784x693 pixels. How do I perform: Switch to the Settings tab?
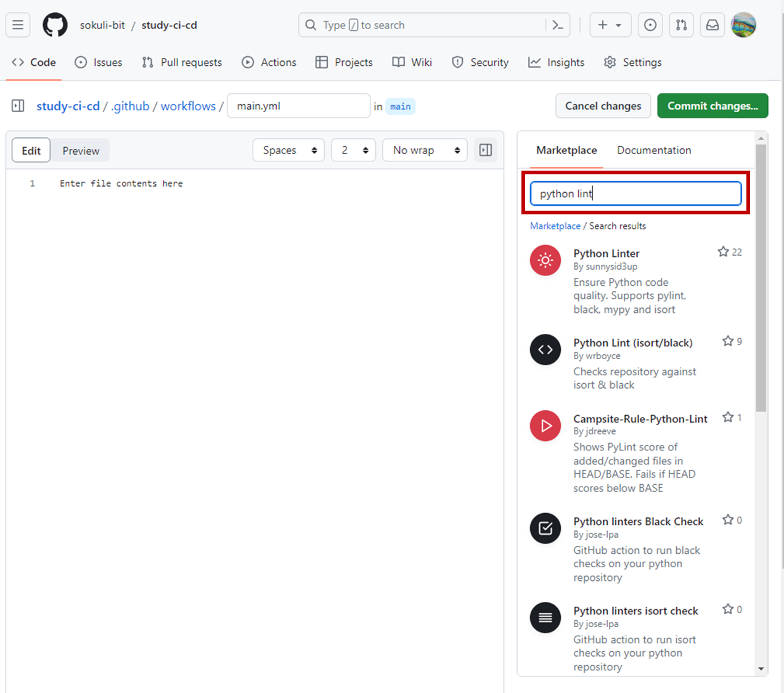633,62
